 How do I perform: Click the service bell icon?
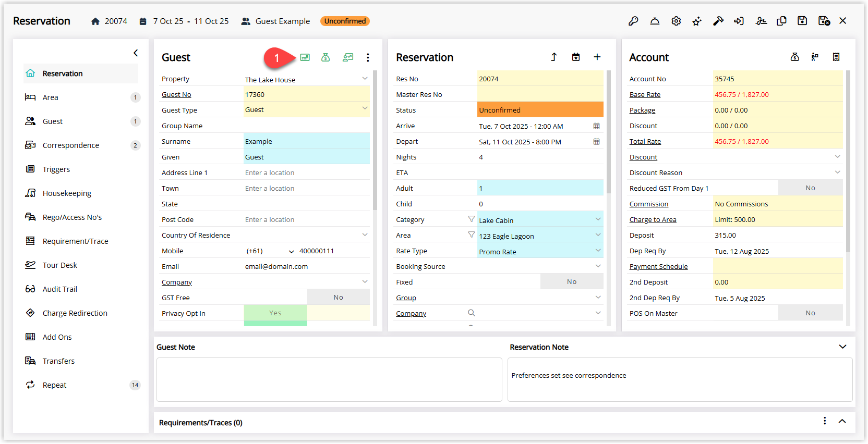click(655, 21)
